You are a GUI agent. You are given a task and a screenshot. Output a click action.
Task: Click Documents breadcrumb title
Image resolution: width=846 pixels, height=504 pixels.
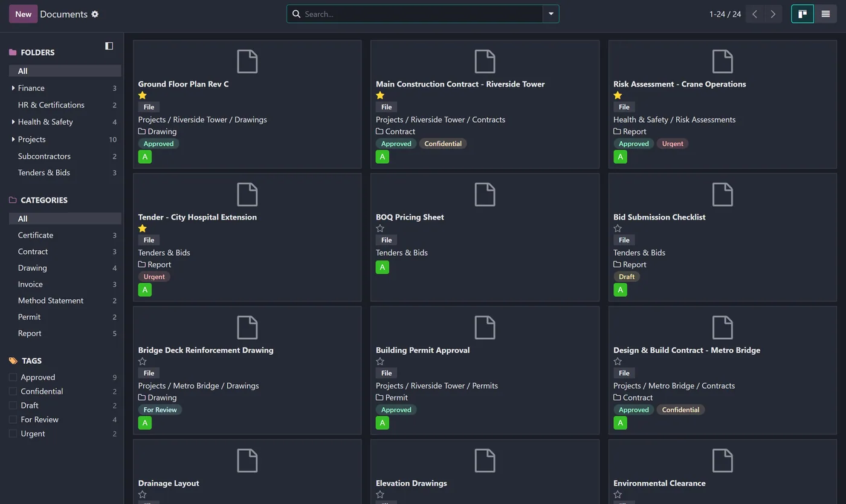[x=63, y=14]
